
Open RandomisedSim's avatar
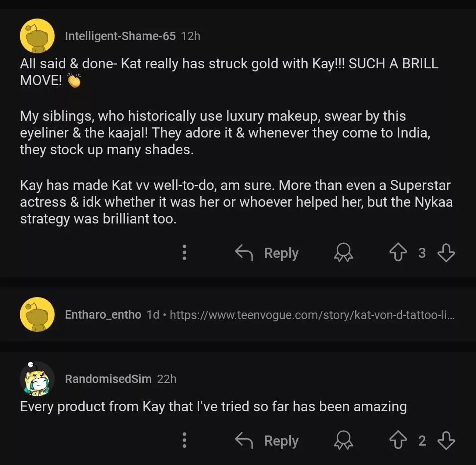coord(37,379)
